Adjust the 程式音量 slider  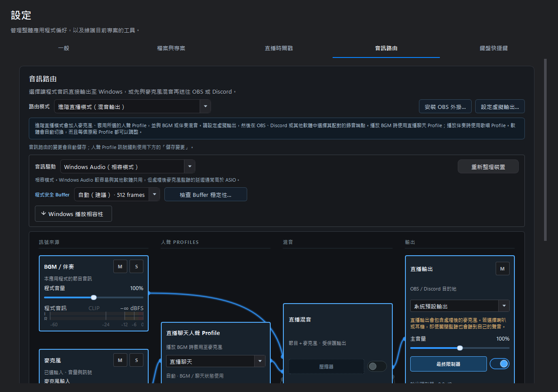click(94, 297)
